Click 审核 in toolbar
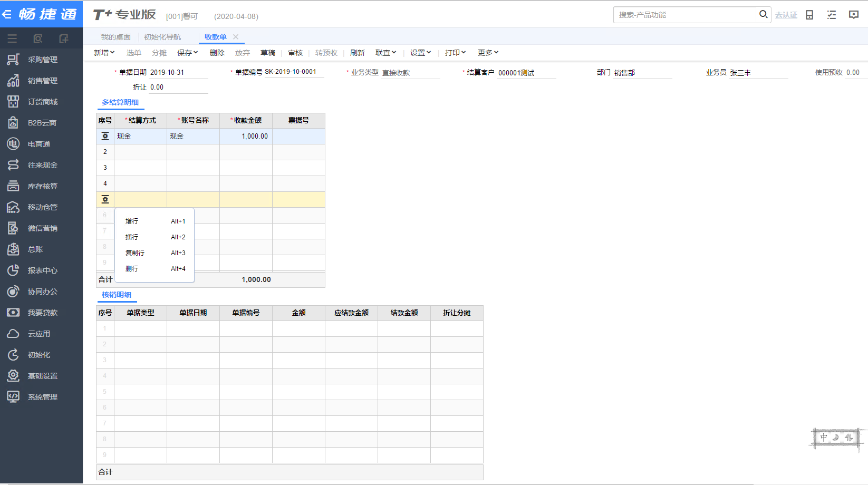Image resolution: width=868 pixels, height=485 pixels. pos(295,53)
